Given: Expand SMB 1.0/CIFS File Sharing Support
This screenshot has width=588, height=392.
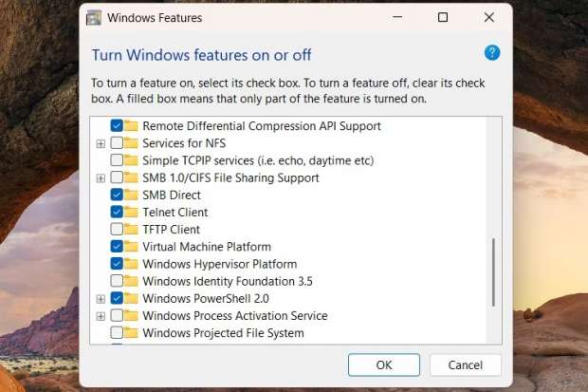Looking at the screenshot, I should point(101,177).
